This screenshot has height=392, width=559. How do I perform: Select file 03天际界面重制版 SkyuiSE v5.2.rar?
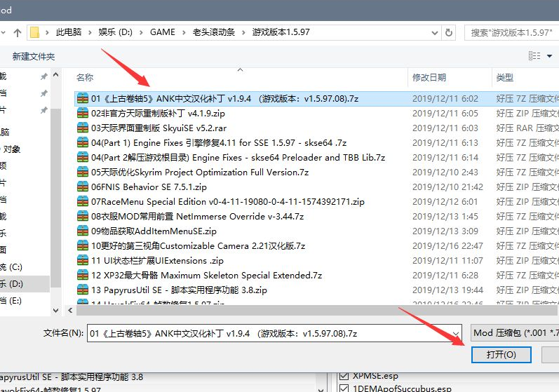159,128
